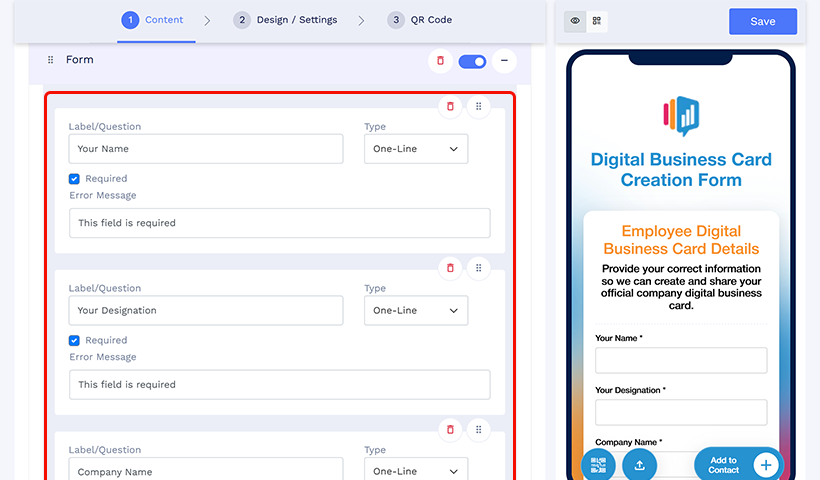
Task: Click drag handle of Company Name field
Action: coord(479,429)
